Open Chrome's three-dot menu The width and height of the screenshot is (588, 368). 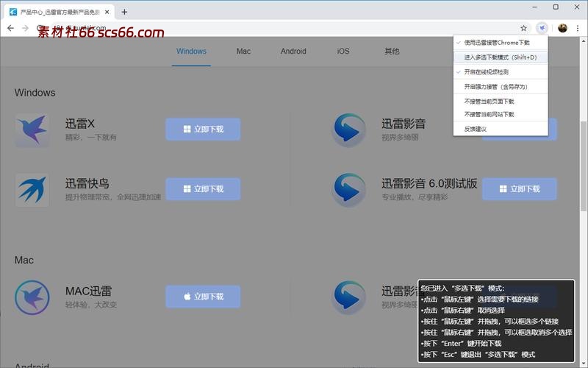(578, 28)
